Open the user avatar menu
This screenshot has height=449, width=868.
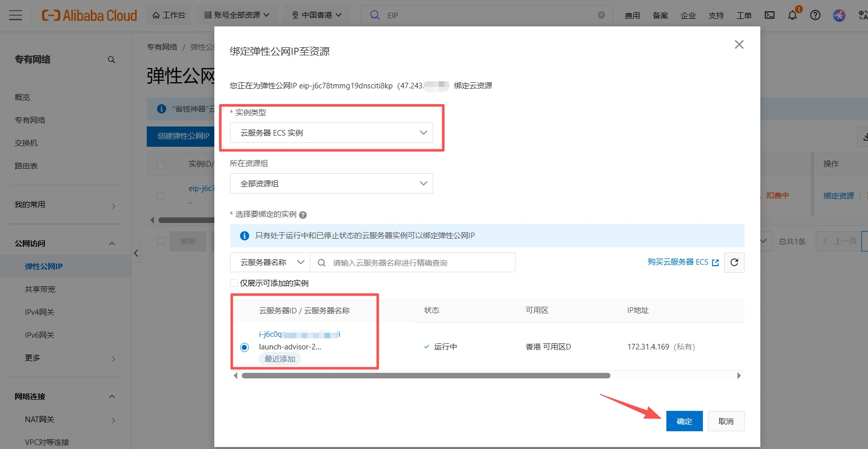point(839,15)
